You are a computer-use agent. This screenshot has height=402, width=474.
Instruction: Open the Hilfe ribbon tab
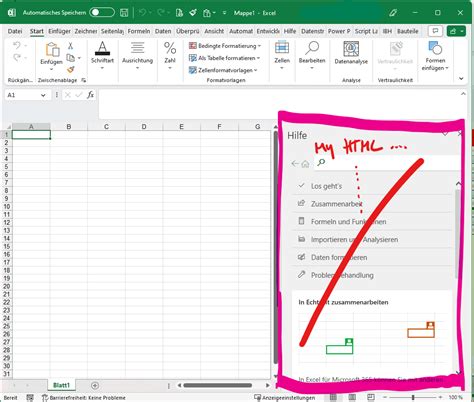(x=290, y=31)
